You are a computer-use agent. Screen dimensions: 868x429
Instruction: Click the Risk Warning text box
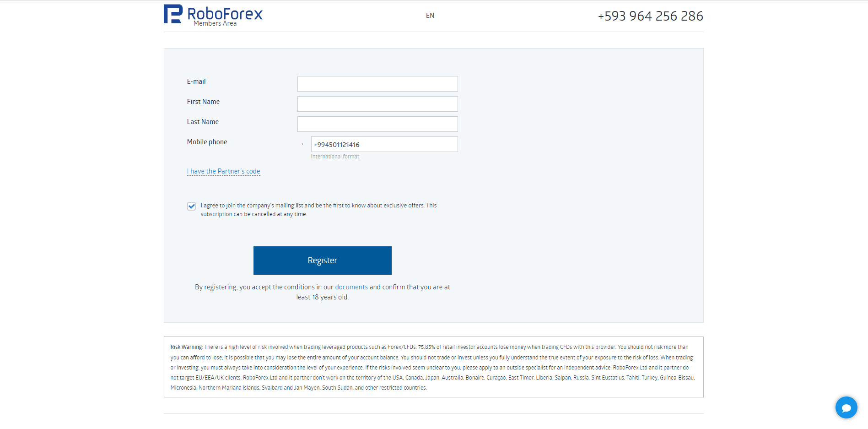433,367
